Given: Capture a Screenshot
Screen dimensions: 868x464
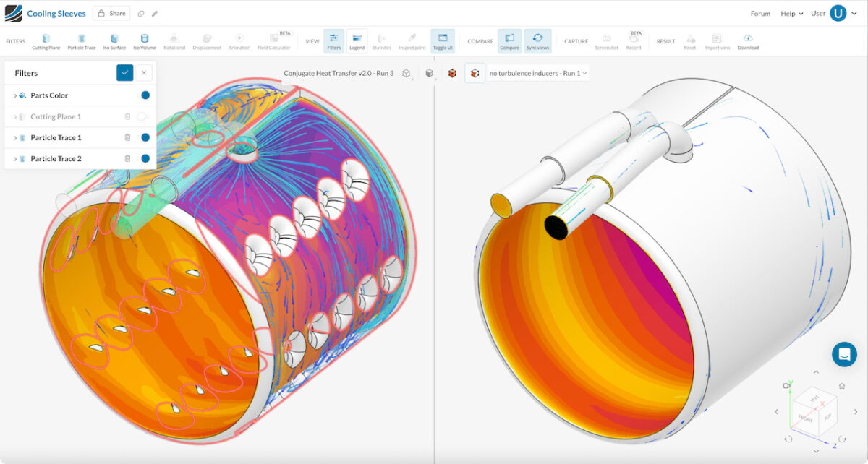Looking at the screenshot, I should (606, 42).
